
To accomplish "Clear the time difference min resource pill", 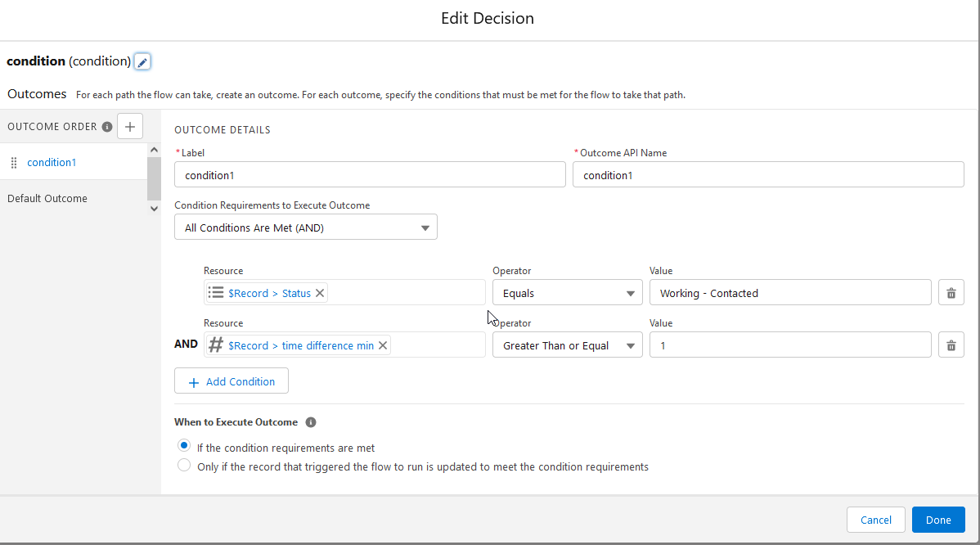I will pyautogui.click(x=383, y=345).
